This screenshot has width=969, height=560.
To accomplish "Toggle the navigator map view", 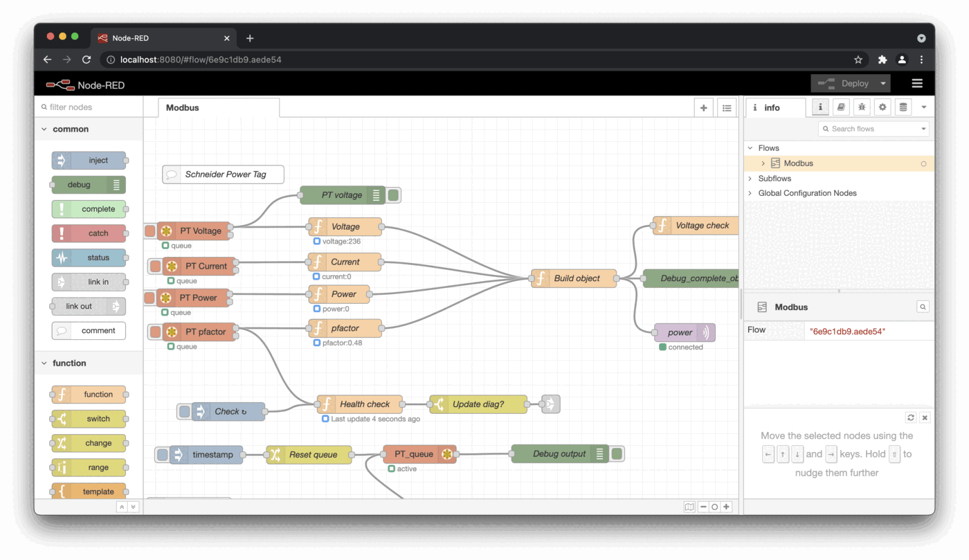I will 689,507.
